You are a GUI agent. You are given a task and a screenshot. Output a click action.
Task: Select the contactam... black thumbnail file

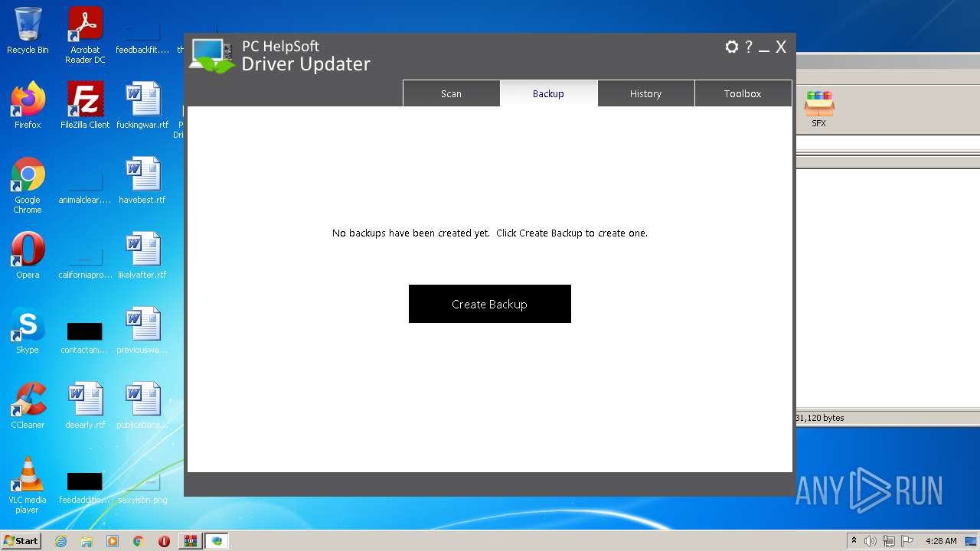pyautogui.click(x=85, y=337)
